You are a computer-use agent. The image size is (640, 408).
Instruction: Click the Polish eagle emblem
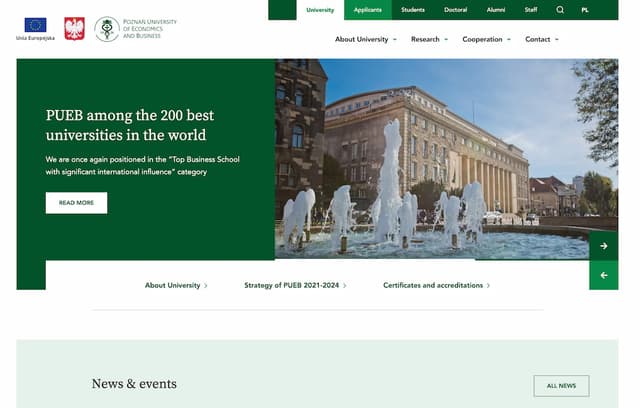(74, 29)
